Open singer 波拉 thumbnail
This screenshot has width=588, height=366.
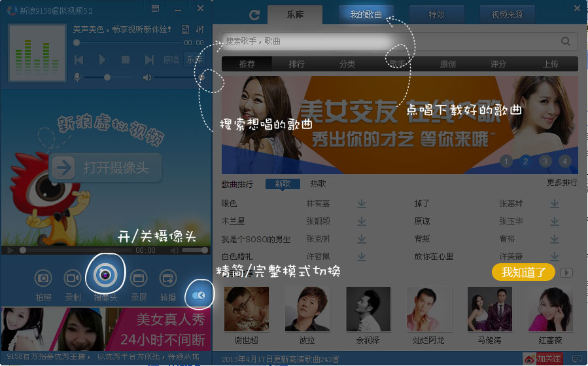pyautogui.click(x=307, y=309)
